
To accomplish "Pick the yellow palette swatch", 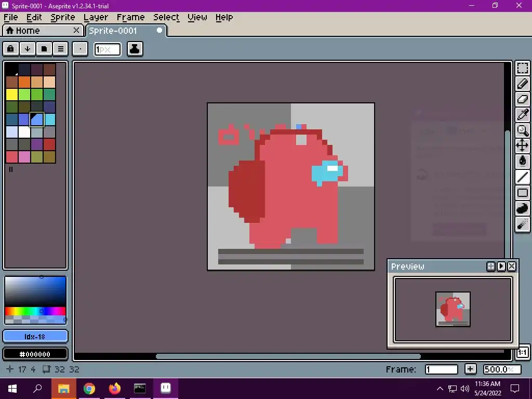I will tap(12, 95).
